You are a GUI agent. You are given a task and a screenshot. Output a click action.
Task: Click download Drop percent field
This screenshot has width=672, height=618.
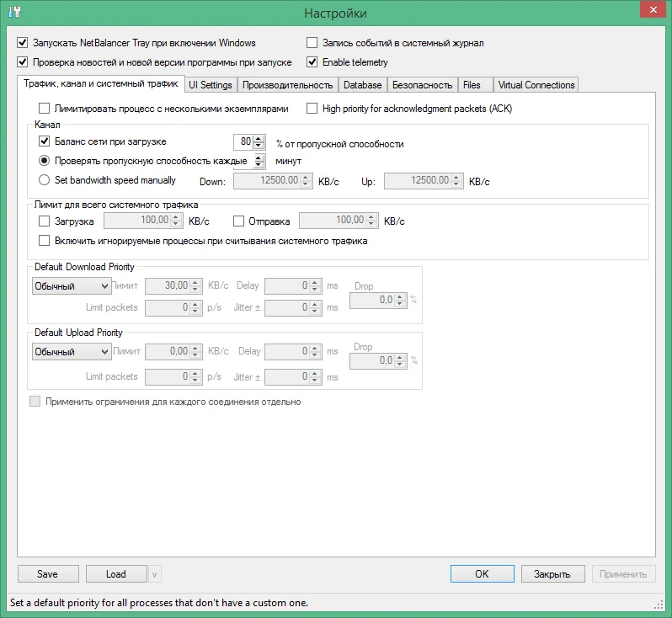[x=378, y=300]
